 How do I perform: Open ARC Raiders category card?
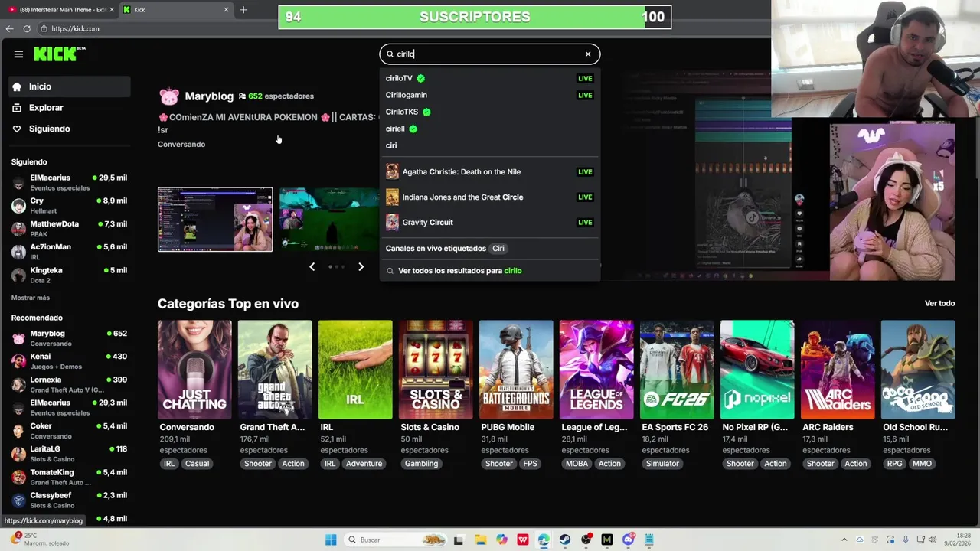click(x=838, y=370)
